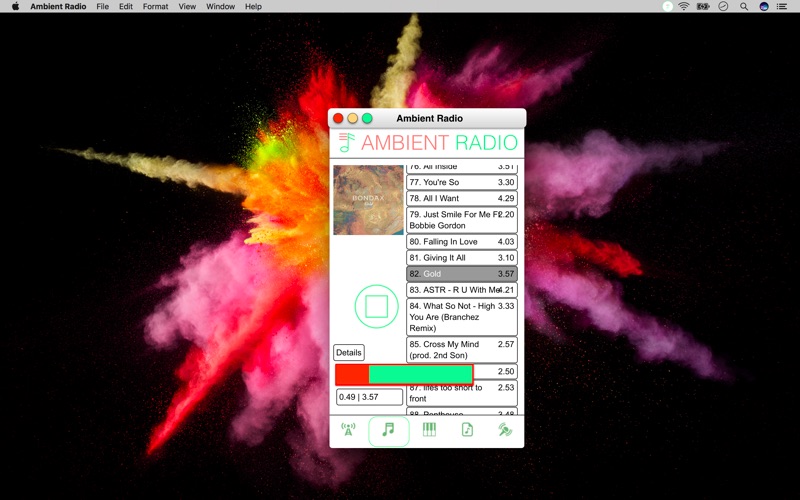Screen dimensions: 800x500
Task: Close the Ambient Radio window
Action: (x=338, y=118)
